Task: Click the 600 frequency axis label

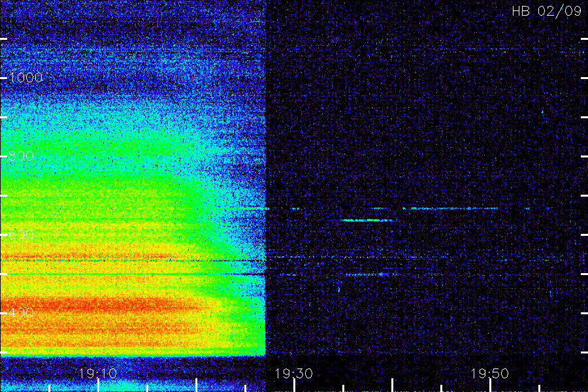Action: 21,235
